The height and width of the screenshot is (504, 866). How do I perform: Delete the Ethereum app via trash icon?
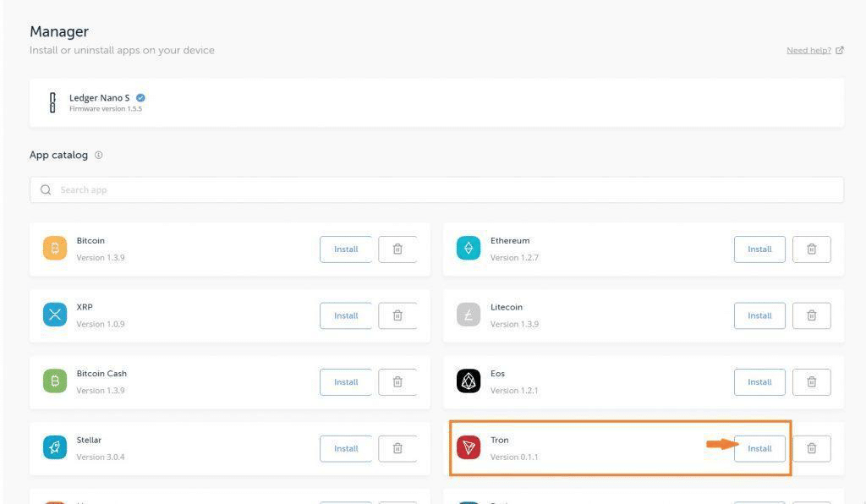[x=812, y=249]
